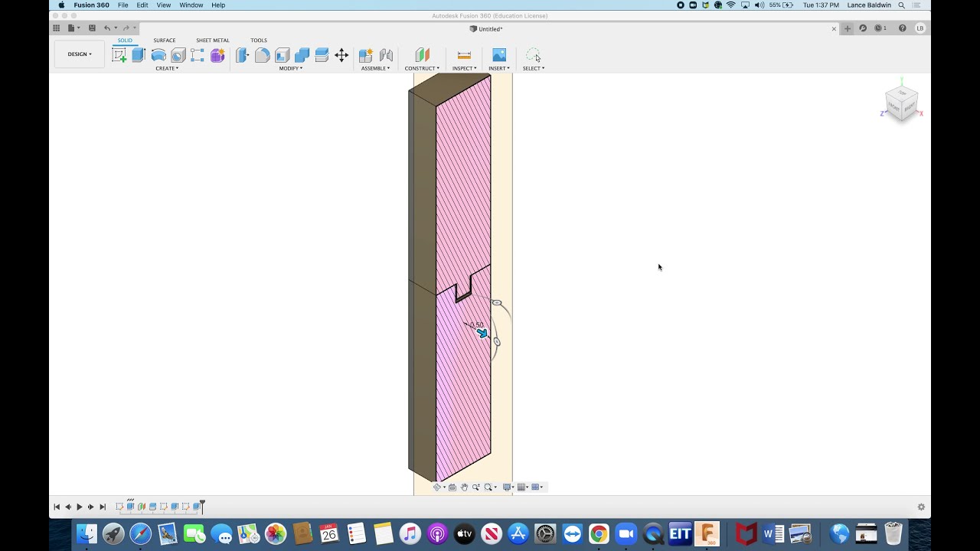The image size is (980, 551).
Task: Open the help question mark icon
Action: coord(902,28)
